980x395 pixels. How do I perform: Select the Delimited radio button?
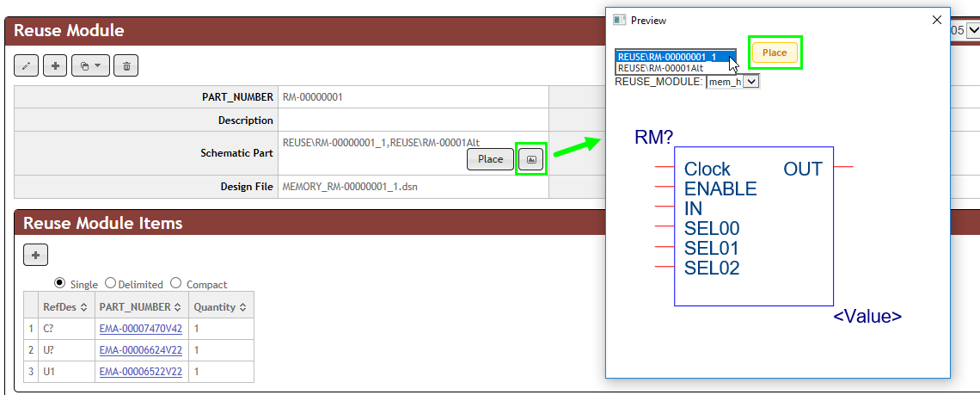(x=111, y=283)
